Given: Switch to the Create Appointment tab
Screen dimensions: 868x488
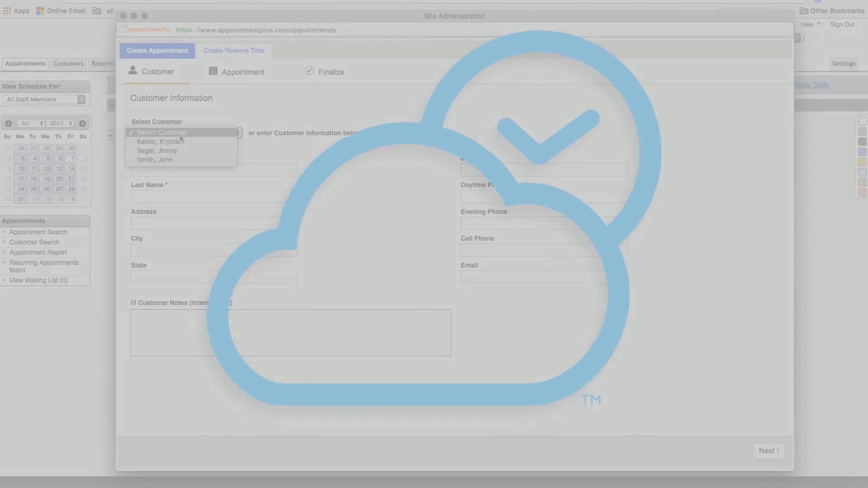Looking at the screenshot, I should [x=157, y=51].
